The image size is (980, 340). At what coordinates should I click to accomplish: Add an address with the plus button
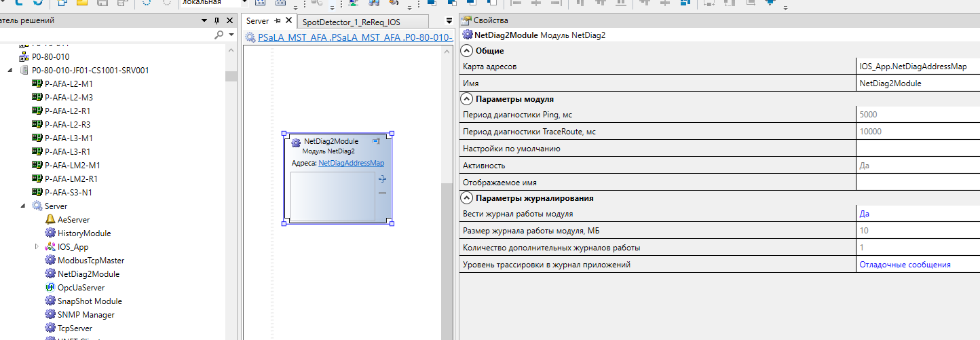382,178
